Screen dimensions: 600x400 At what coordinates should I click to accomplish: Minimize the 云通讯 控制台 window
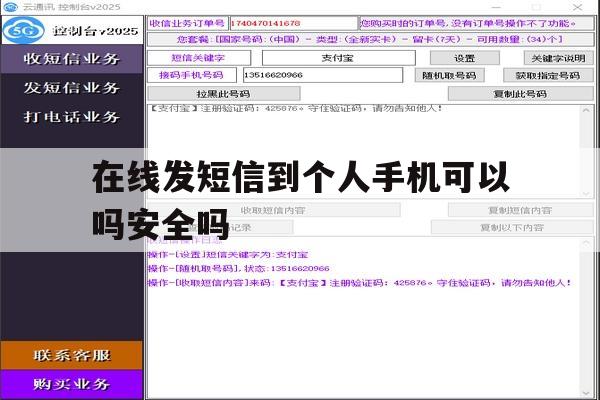pyautogui.click(x=496, y=7)
